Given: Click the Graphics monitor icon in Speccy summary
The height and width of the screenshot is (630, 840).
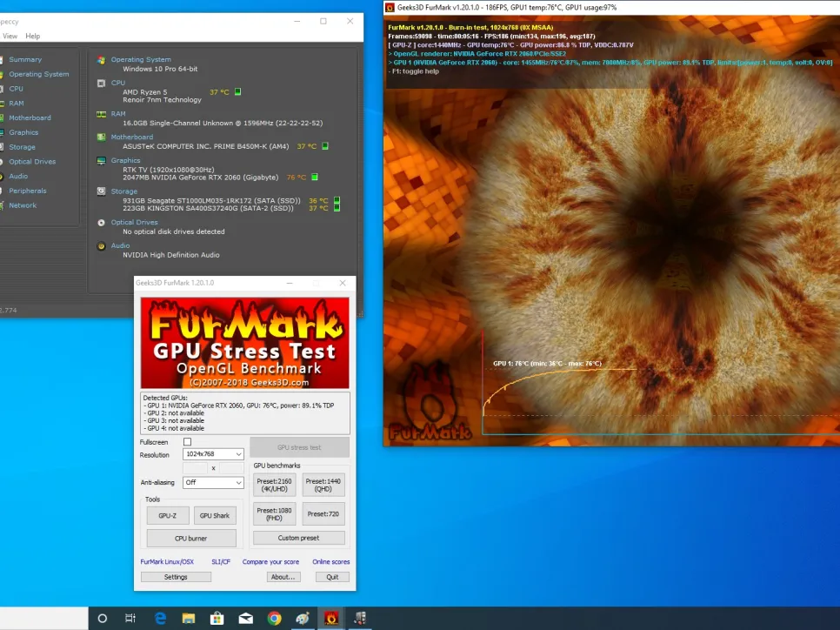Looking at the screenshot, I should click(x=101, y=160).
